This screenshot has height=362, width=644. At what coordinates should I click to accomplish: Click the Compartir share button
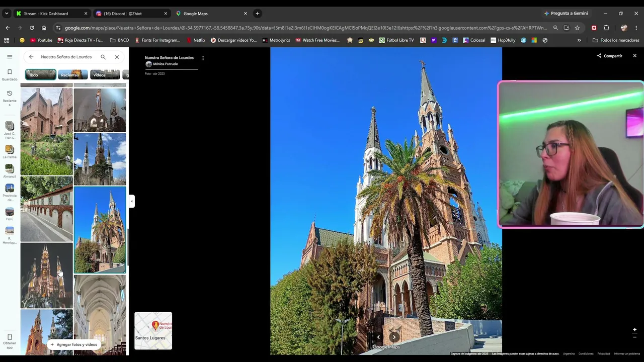610,56
